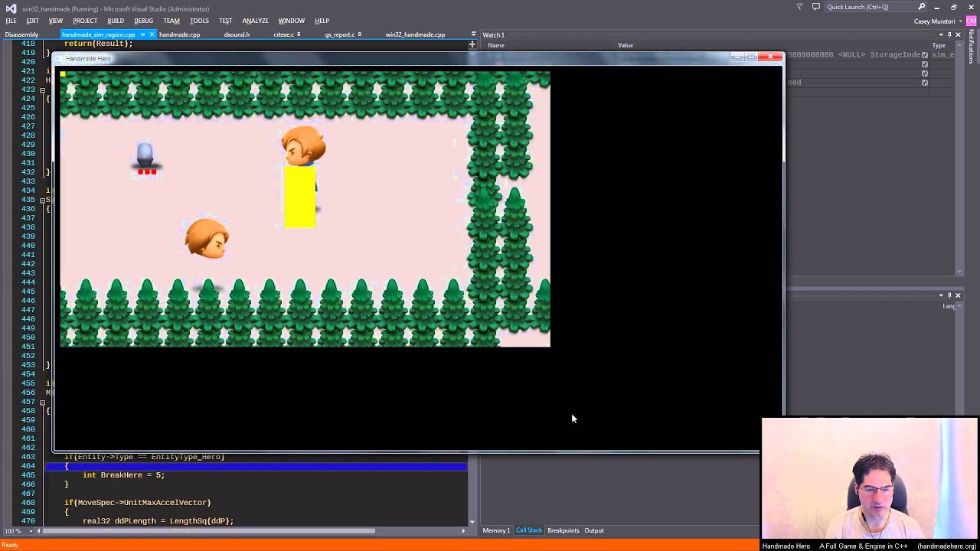This screenshot has height=551, width=980.
Task: Click 'real32 ddPLength = LengthSq(ddP);' line
Action: point(158,521)
